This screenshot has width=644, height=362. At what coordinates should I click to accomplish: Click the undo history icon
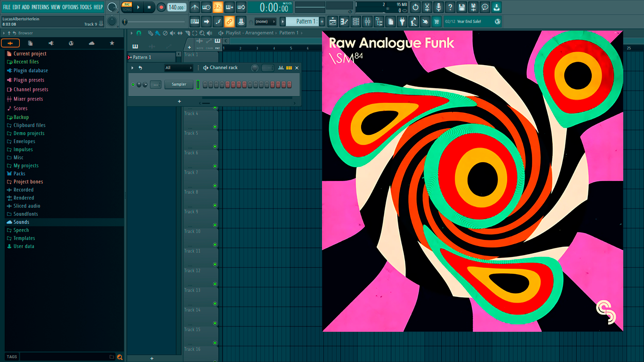415,7
